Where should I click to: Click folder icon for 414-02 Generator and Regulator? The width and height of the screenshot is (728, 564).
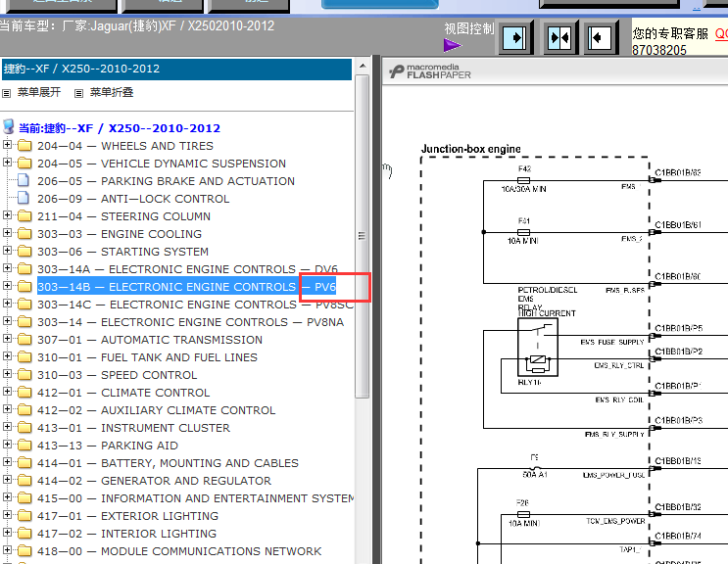pyautogui.click(x=24, y=481)
